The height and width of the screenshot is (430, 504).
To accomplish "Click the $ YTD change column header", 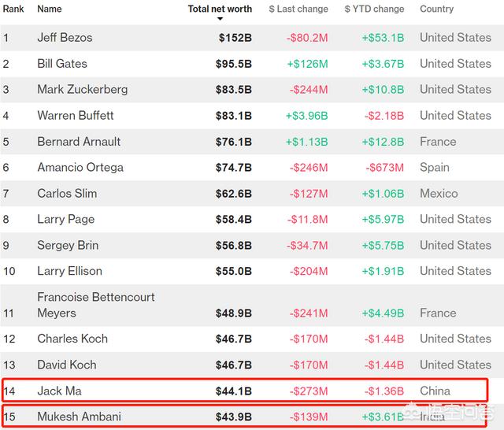I will click(x=374, y=9).
